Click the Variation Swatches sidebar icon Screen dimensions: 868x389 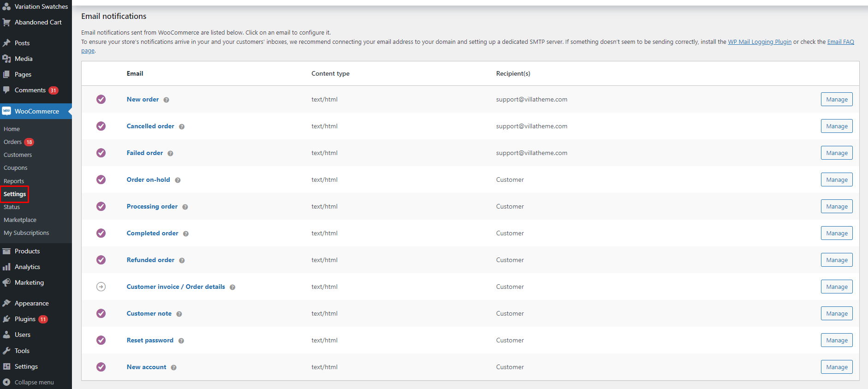[6, 6]
